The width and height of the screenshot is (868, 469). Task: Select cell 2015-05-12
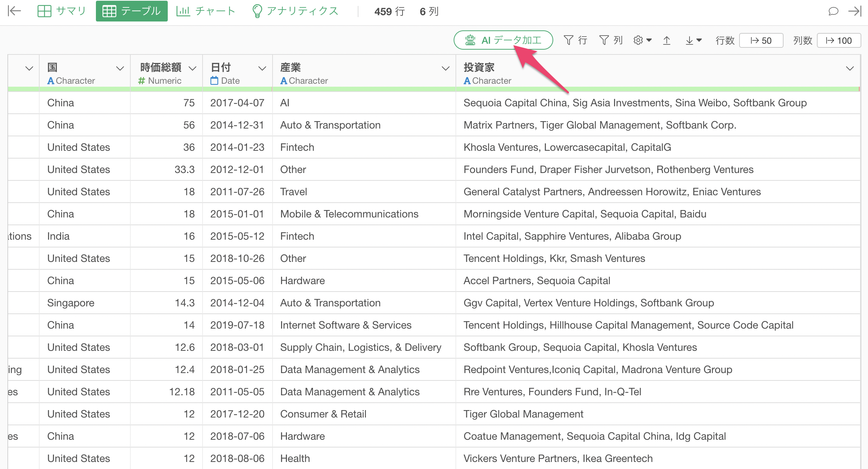pyautogui.click(x=237, y=236)
